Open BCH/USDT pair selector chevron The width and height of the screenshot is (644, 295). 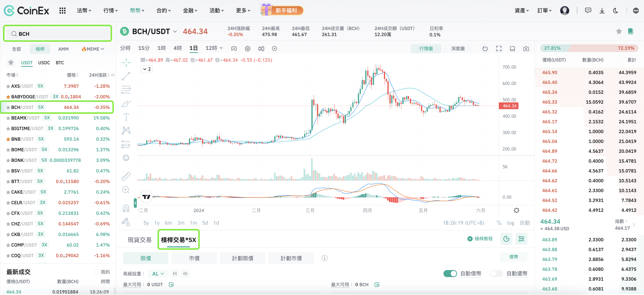click(x=175, y=32)
